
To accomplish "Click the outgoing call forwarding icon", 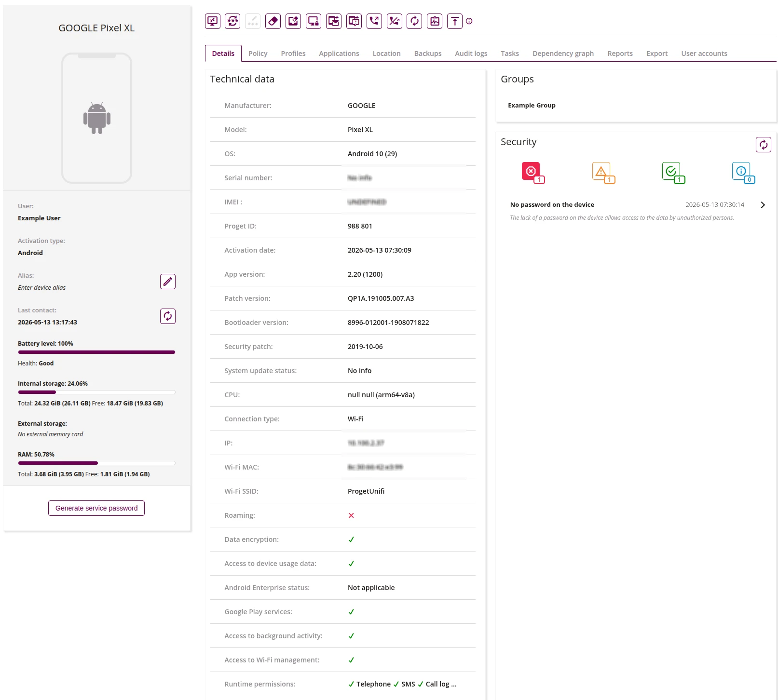I will tap(374, 21).
